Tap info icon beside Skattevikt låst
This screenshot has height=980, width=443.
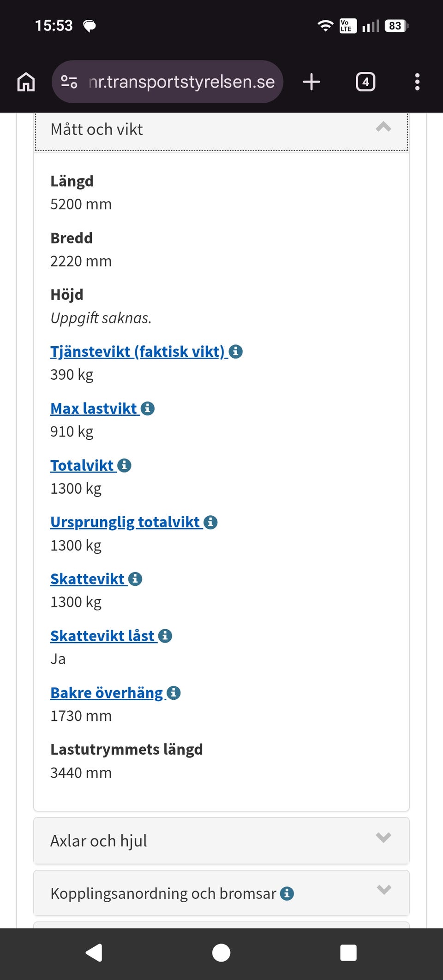pos(165,636)
